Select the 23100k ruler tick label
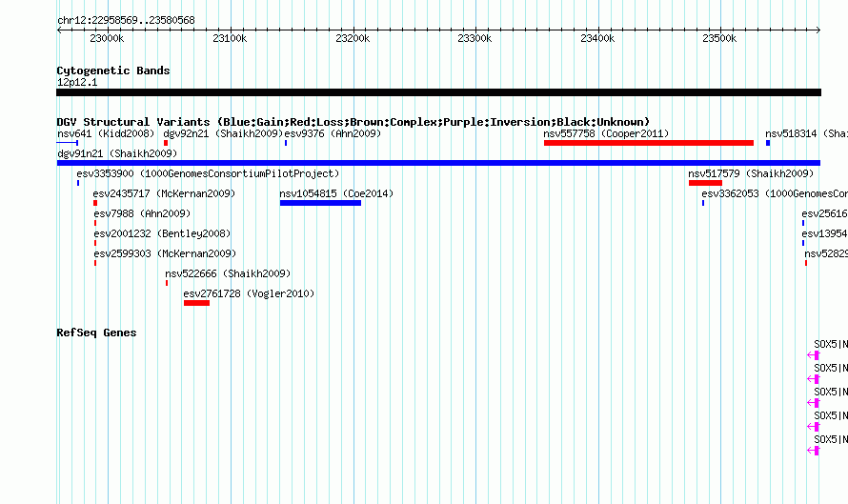The height and width of the screenshot is (504, 848). (x=230, y=38)
